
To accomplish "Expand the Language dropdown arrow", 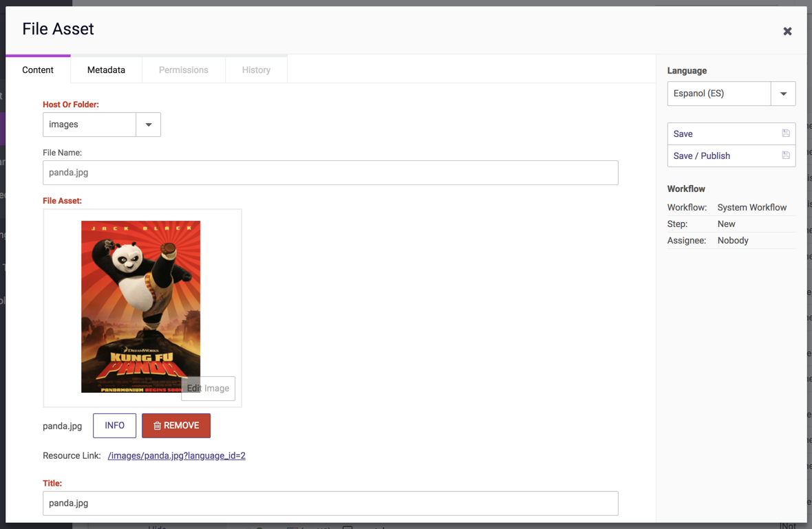I will [x=783, y=94].
